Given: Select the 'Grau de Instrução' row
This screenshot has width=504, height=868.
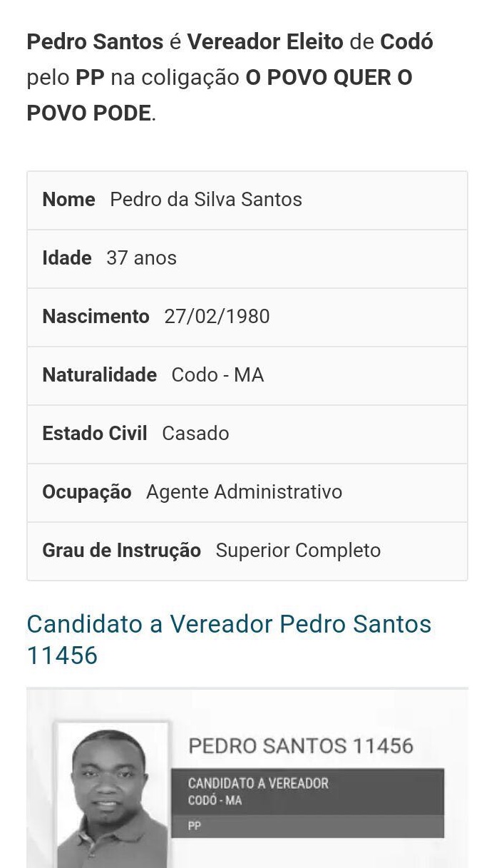Looking at the screenshot, I should [247, 551].
